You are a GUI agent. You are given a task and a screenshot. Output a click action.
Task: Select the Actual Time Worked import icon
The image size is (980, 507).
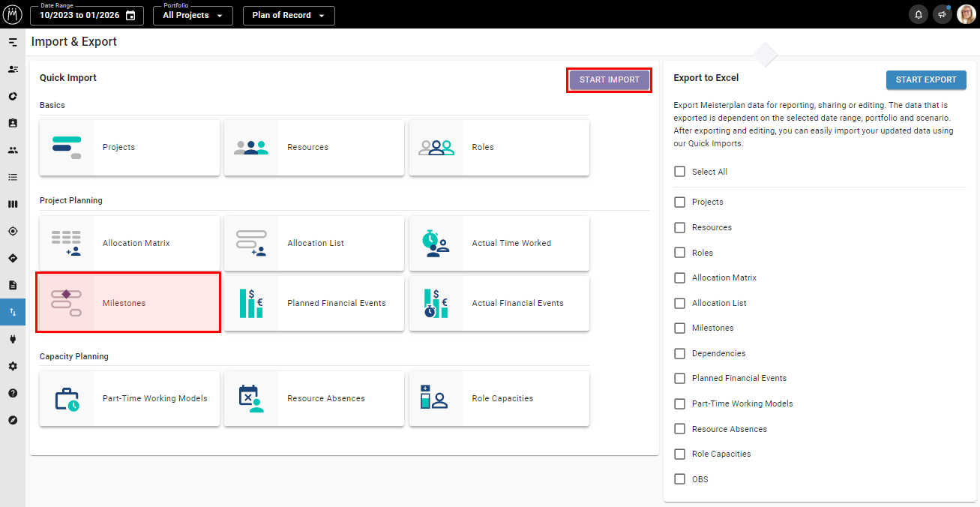coord(436,244)
